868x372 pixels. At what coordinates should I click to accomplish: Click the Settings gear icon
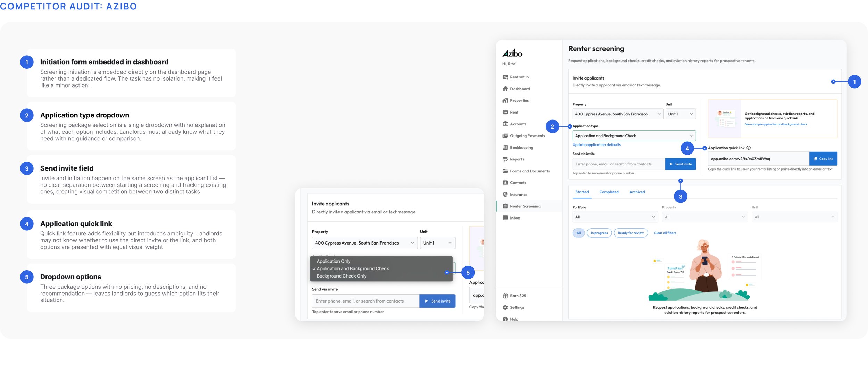(x=505, y=308)
